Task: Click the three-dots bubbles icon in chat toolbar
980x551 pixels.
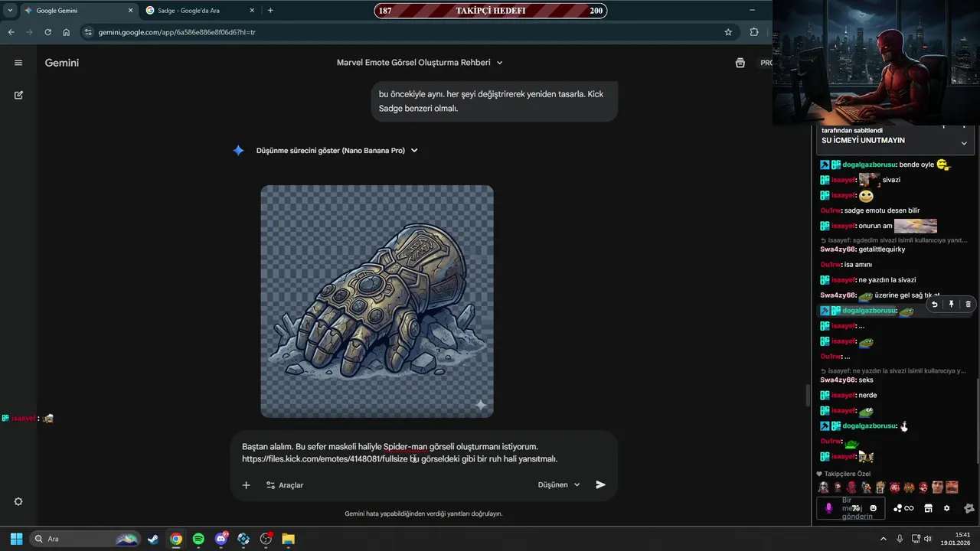Action: pyautogui.click(x=897, y=508)
